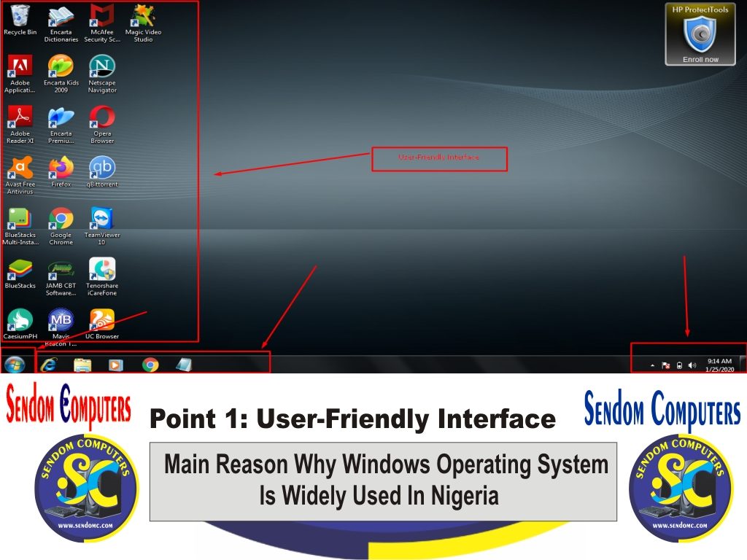The height and width of the screenshot is (560, 747).
Task: Open volume speaker icon in tray
Action: pyautogui.click(x=692, y=365)
